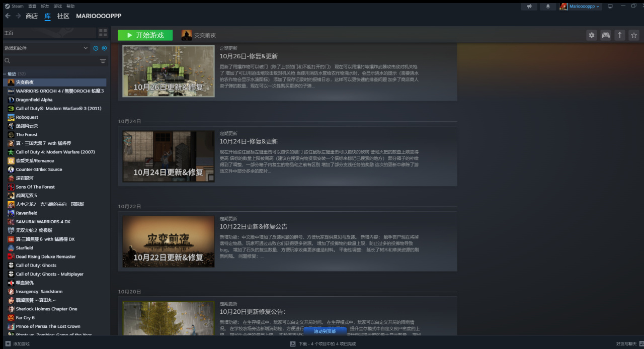644x349 pixels.
Task: Switch to collections grid view icon
Action: [103, 33]
